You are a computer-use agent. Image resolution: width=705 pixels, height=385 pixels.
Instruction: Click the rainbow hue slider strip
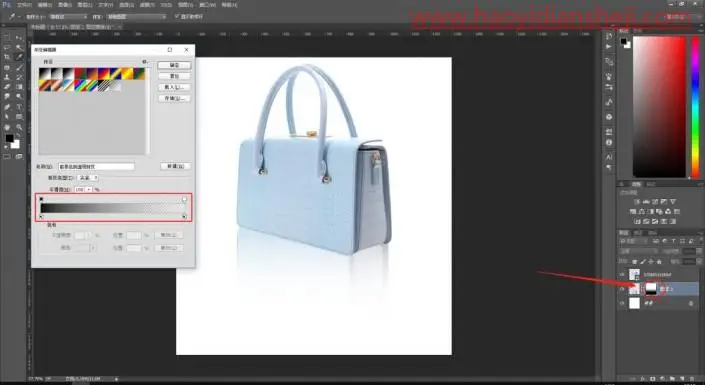pos(696,107)
